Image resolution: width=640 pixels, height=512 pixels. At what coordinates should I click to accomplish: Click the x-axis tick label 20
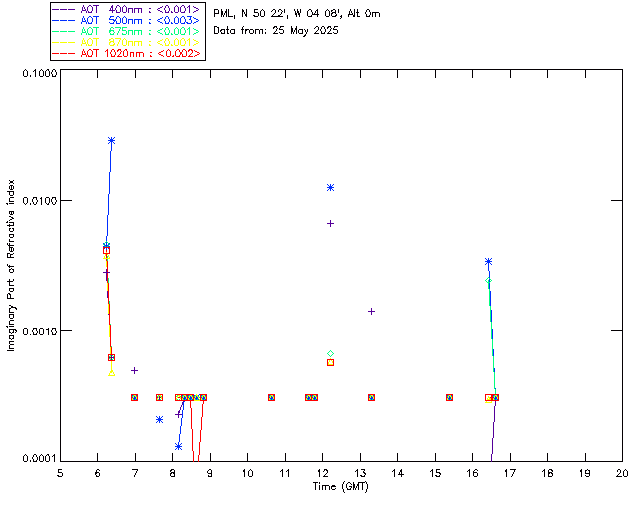pos(622,473)
